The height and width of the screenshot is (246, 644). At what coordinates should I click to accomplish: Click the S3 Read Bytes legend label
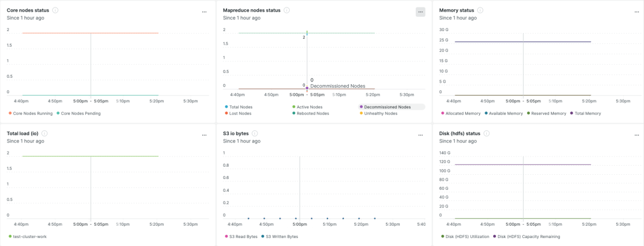[243, 236]
